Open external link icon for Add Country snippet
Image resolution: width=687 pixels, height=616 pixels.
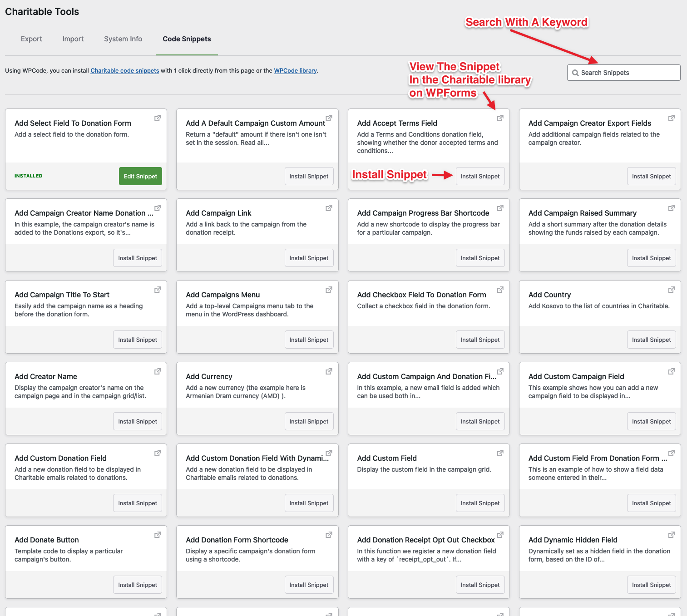point(671,290)
